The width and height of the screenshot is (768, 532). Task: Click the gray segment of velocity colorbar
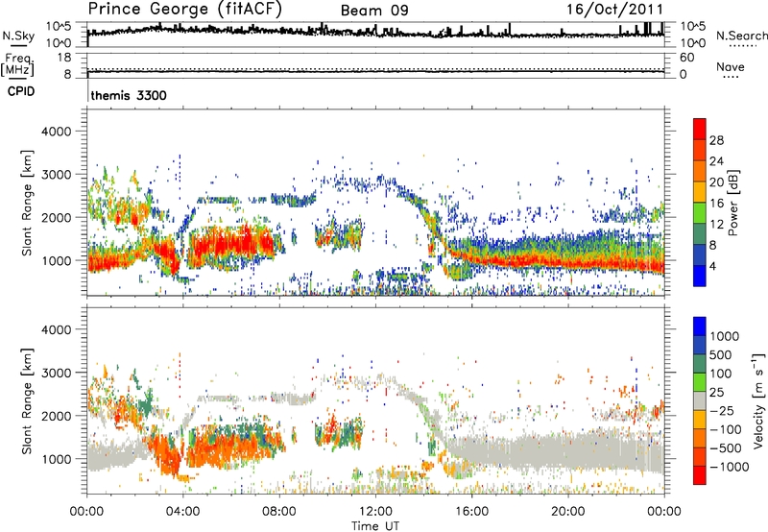tap(700, 401)
